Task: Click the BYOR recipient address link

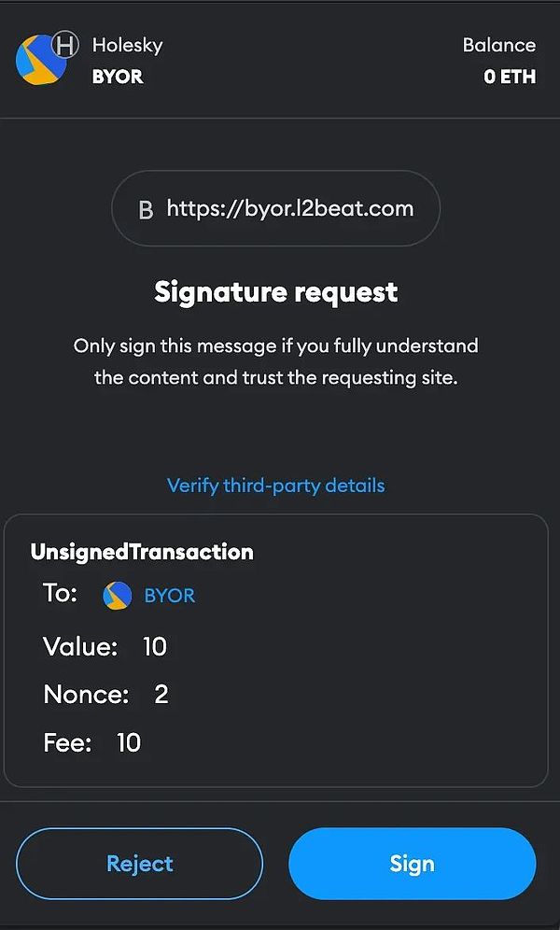Action: [x=170, y=595]
